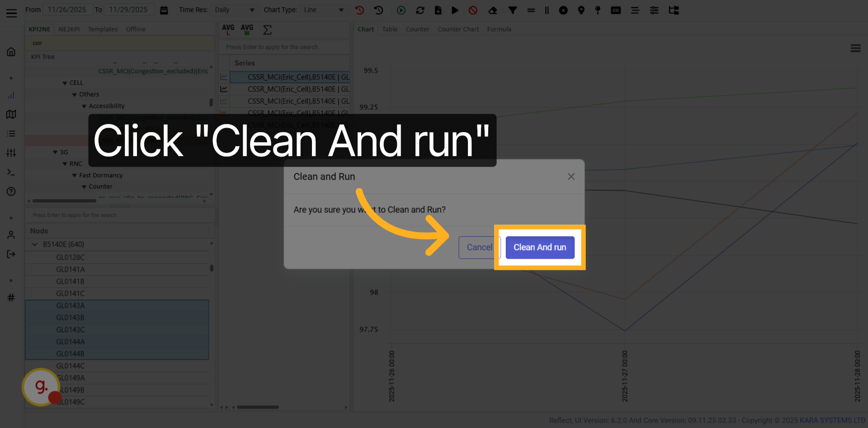
Task: Click the refresh arrows icon
Action: pos(420,10)
